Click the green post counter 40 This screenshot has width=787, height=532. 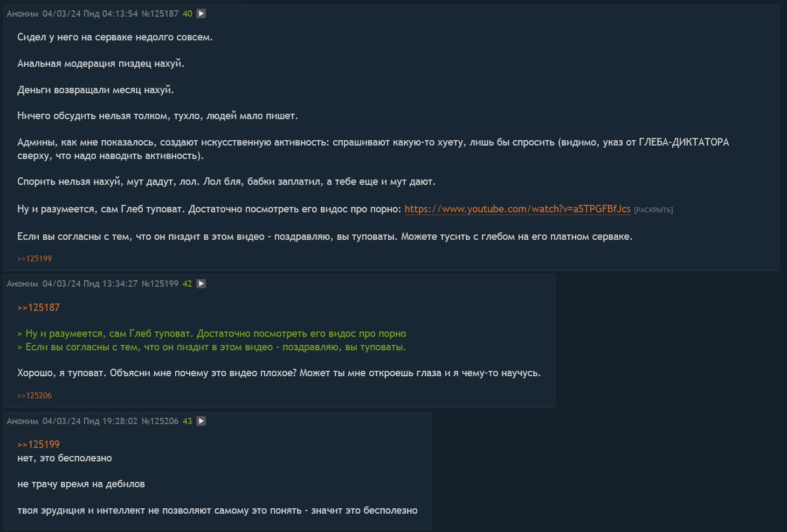coord(188,14)
